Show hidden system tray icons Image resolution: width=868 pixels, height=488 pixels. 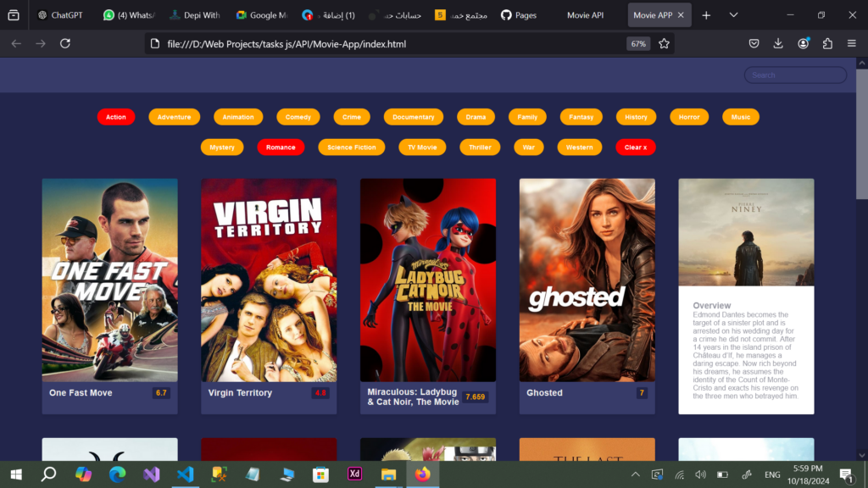tap(636, 474)
